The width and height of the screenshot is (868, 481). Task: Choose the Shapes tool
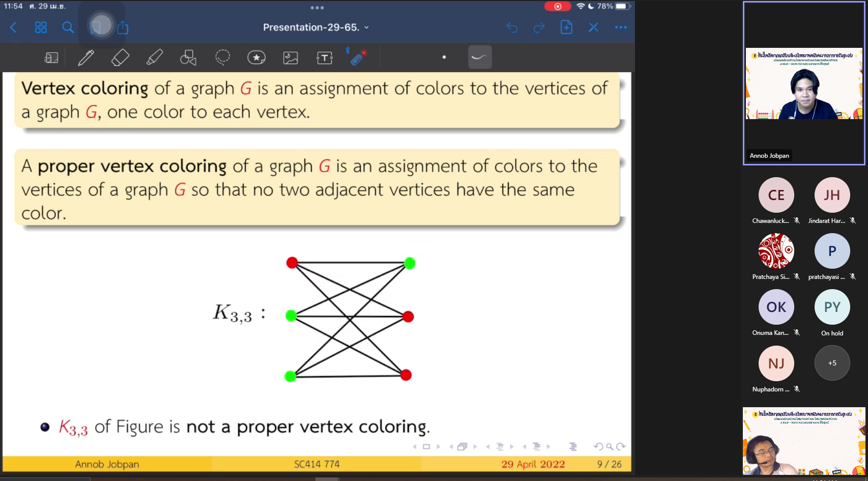[188, 58]
